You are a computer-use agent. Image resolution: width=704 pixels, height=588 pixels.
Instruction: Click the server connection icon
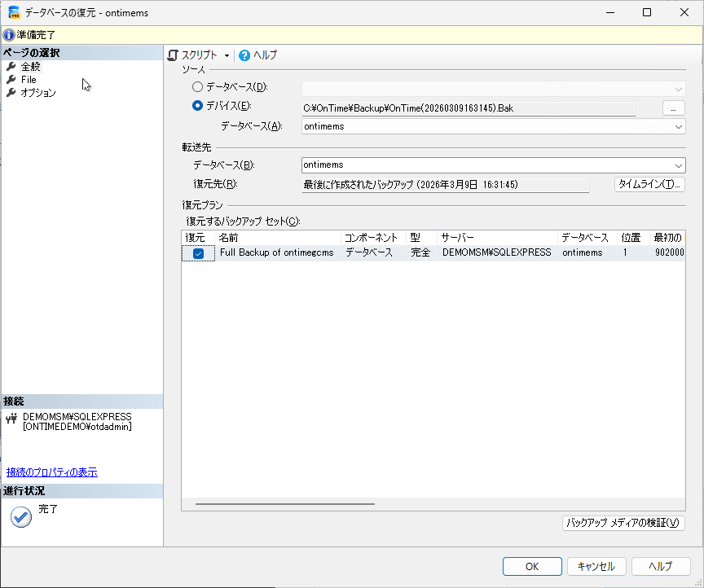(x=11, y=419)
